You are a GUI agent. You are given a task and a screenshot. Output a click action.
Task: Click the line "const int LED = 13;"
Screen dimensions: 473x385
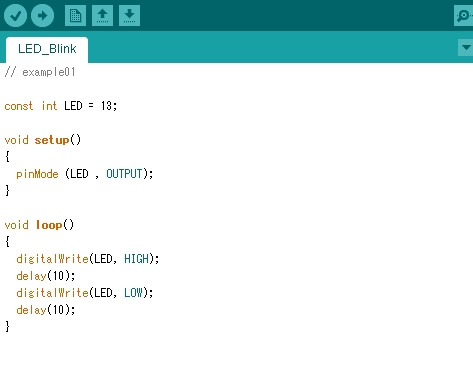[x=61, y=106]
